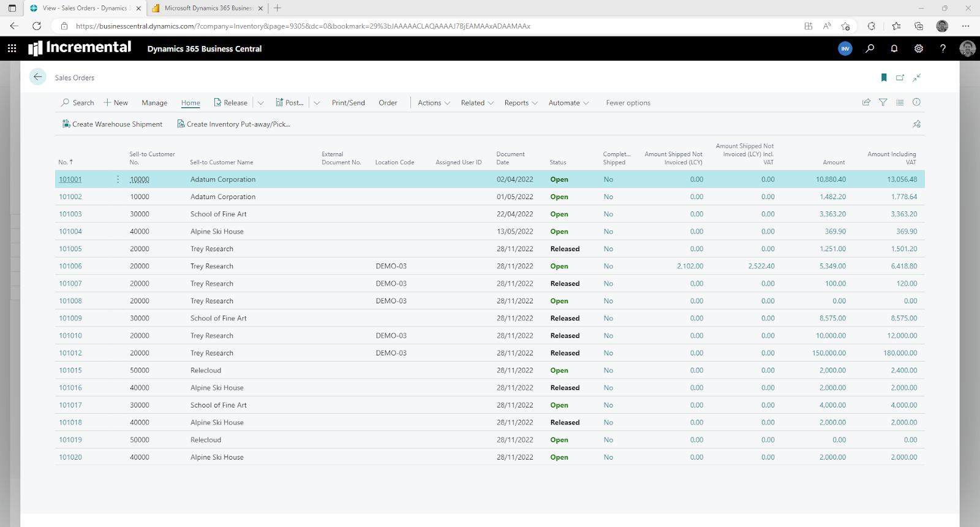The height and width of the screenshot is (527, 980).
Task: Bookmark the Sales Orders page
Action: click(x=884, y=77)
